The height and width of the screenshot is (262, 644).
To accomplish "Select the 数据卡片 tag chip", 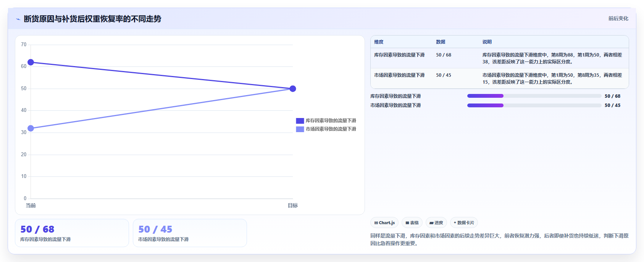I will pos(464,223).
